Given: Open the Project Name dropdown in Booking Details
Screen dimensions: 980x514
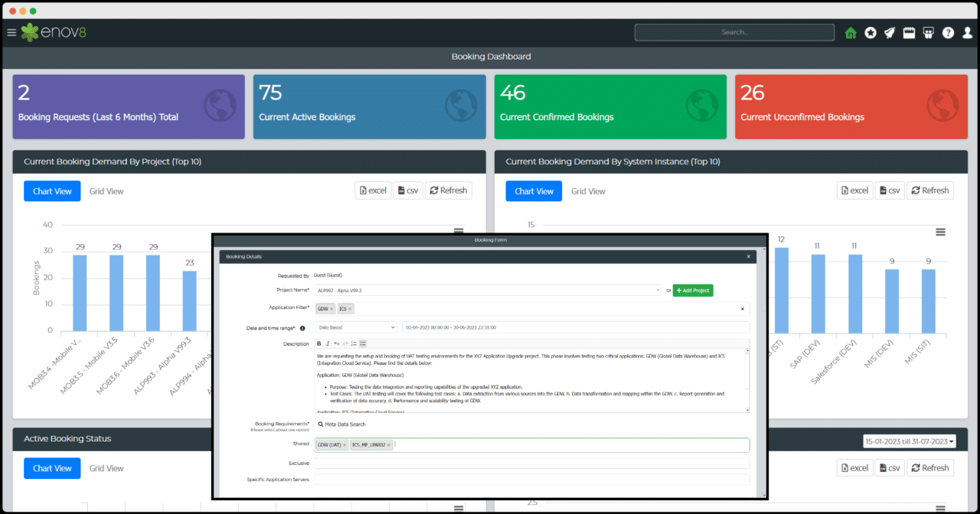Looking at the screenshot, I should click(x=656, y=291).
